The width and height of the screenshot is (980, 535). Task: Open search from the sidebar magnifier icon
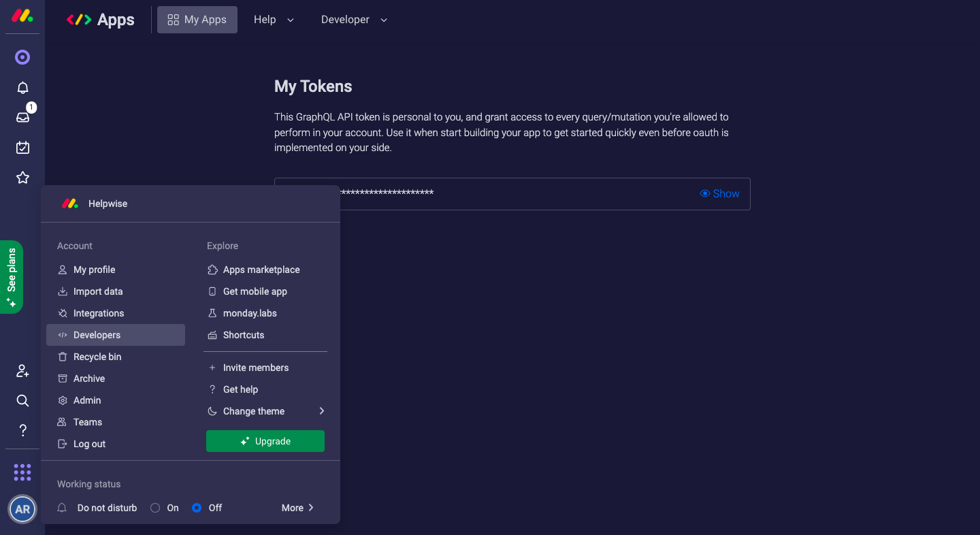coord(22,401)
